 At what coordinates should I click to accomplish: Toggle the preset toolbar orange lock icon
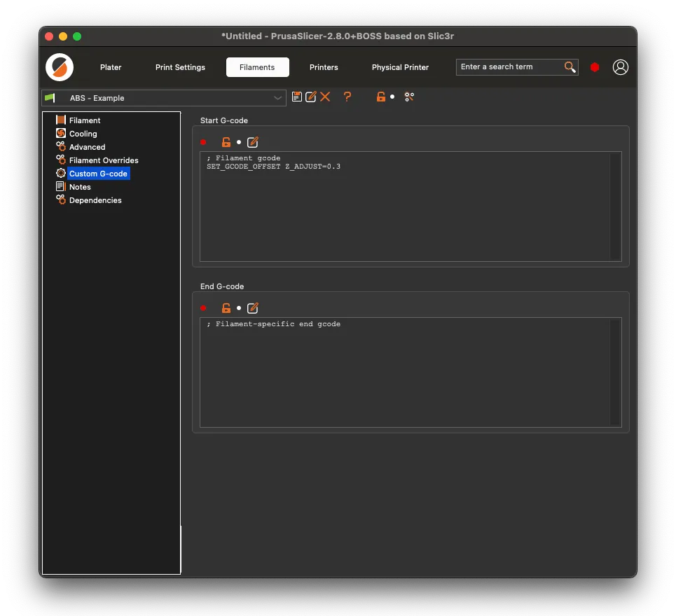pyautogui.click(x=380, y=97)
